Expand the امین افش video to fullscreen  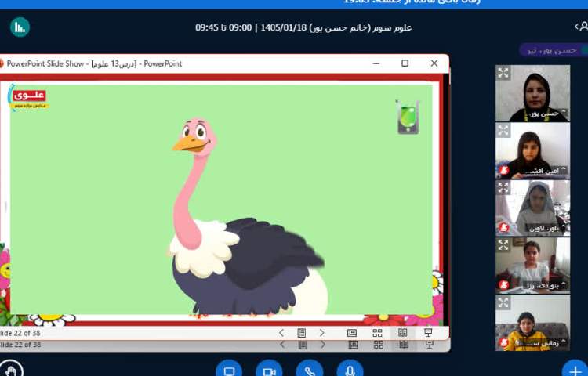click(503, 130)
